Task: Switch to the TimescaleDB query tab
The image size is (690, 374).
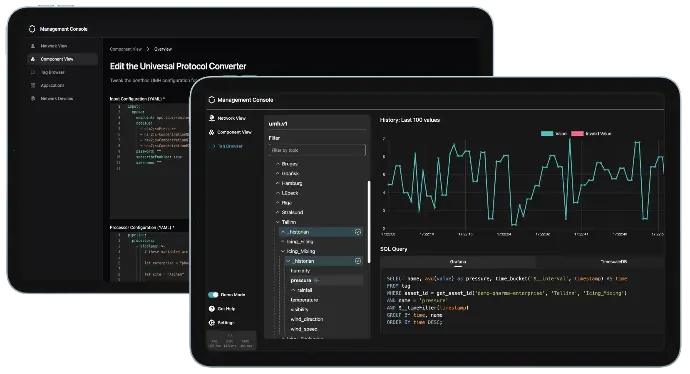Action: 614,262
